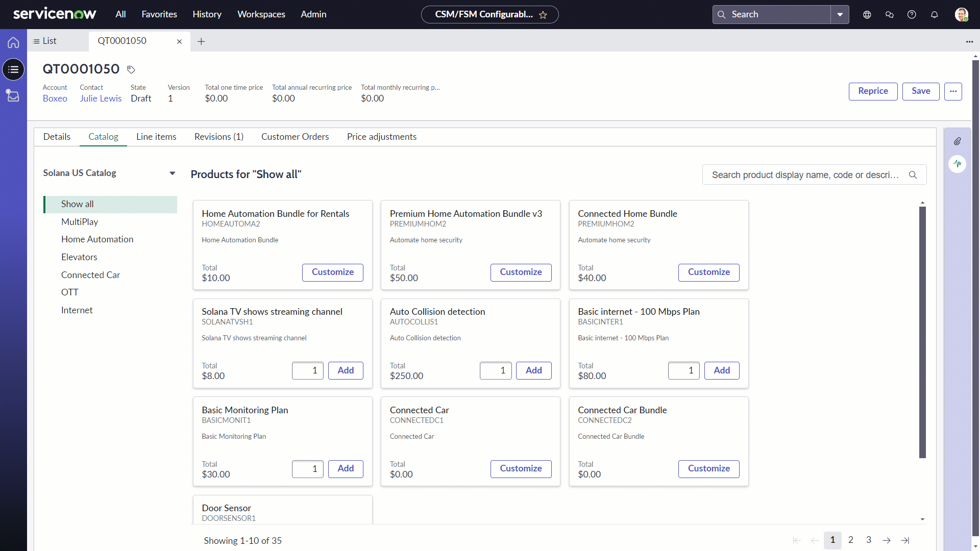
Task: Go to page 2 of products
Action: pos(851,540)
